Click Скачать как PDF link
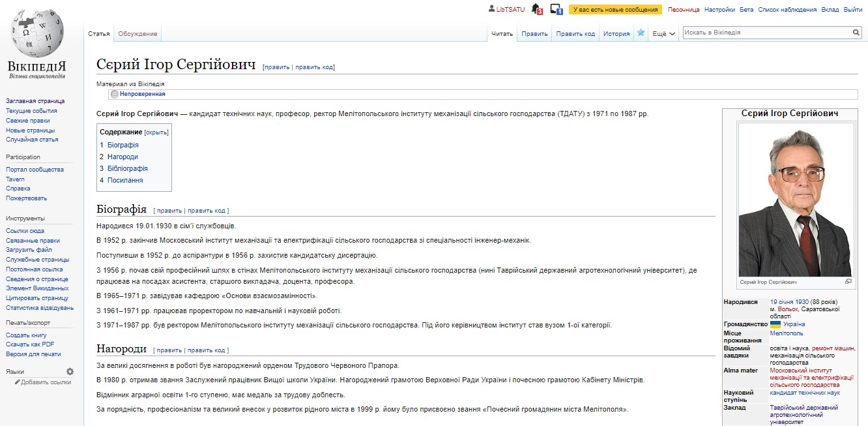 (x=30, y=344)
